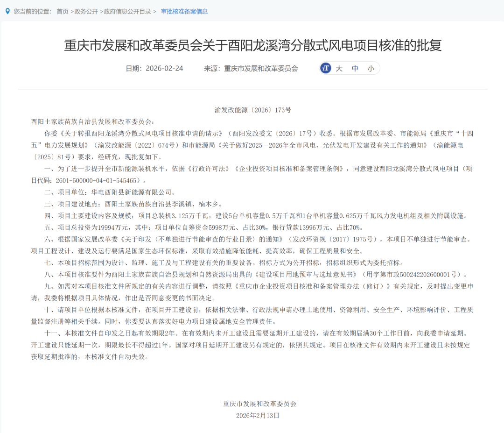The height and width of the screenshot is (433, 504).
Task: Click the blue location pin icon
Action: point(7,11)
